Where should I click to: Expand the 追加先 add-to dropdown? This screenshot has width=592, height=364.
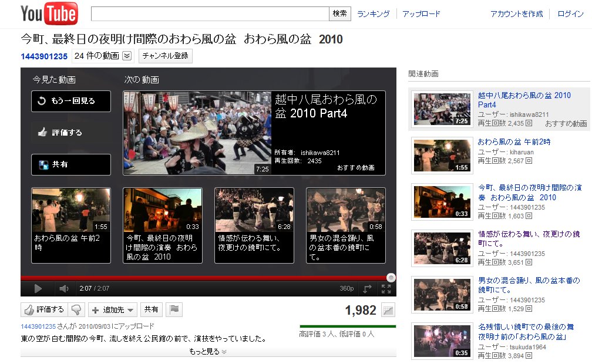pos(113,309)
